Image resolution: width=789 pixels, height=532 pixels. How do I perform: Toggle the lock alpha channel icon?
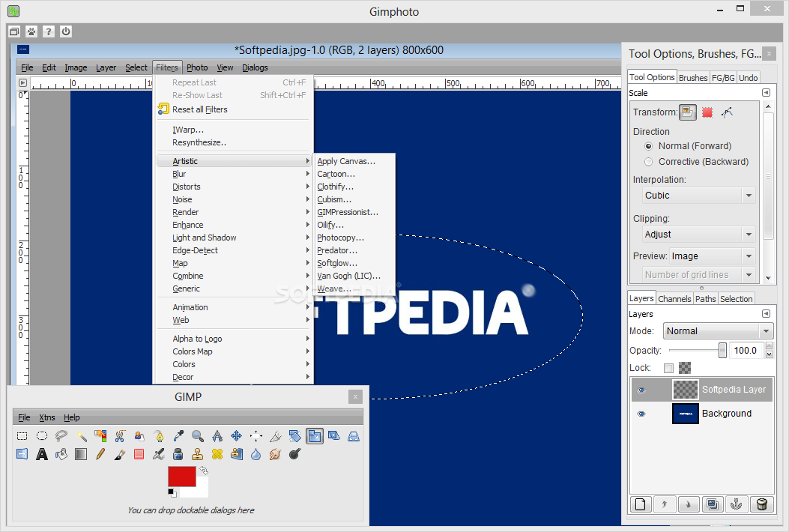(x=685, y=368)
